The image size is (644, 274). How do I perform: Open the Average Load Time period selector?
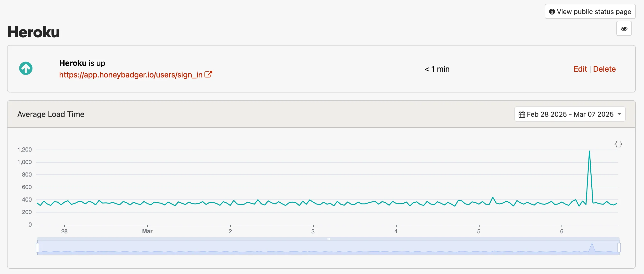point(570,114)
